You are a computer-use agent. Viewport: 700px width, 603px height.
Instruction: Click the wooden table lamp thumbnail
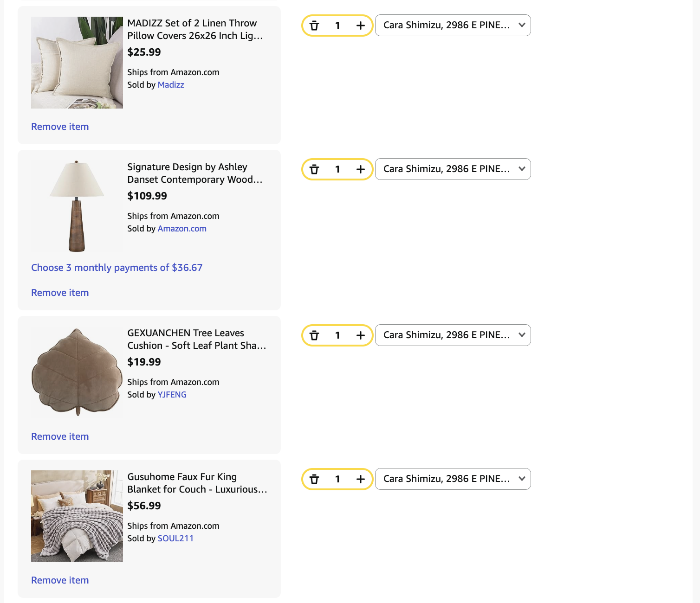77,206
